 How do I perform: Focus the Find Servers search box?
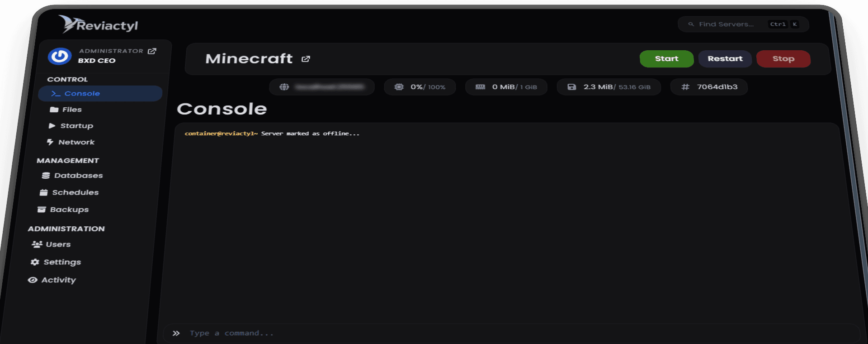click(x=743, y=24)
